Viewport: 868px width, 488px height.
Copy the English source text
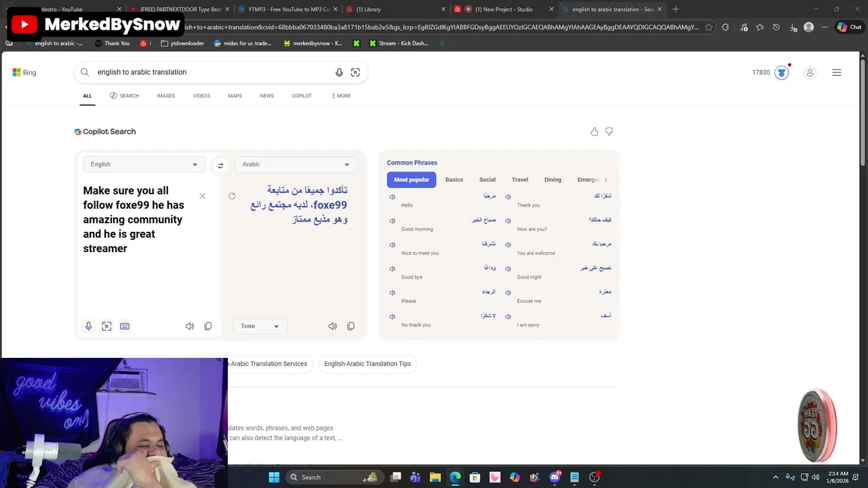(x=208, y=326)
